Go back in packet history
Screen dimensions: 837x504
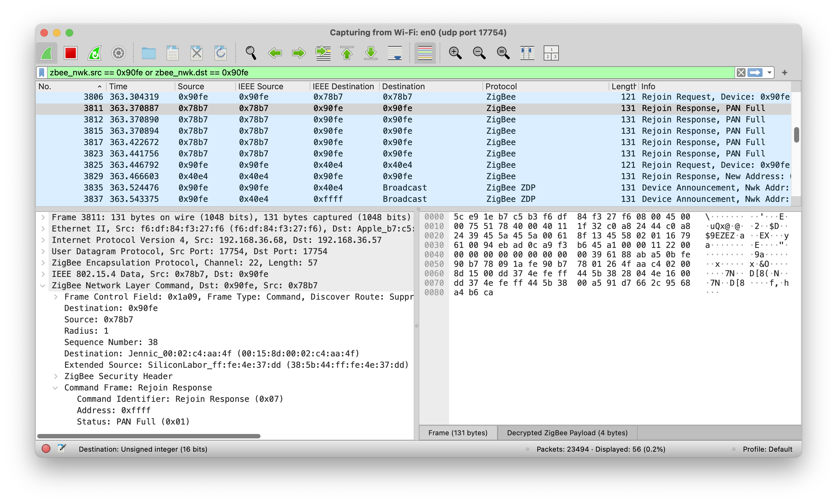275,53
